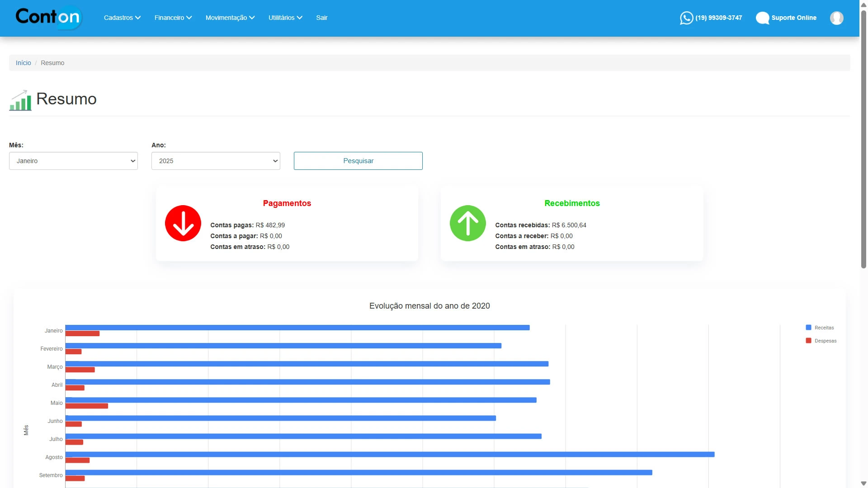Image resolution: width=868 pixels, height=488 pixels.
Task: Click the Resumo bar chart icon
Action: (x=20, y=100)
